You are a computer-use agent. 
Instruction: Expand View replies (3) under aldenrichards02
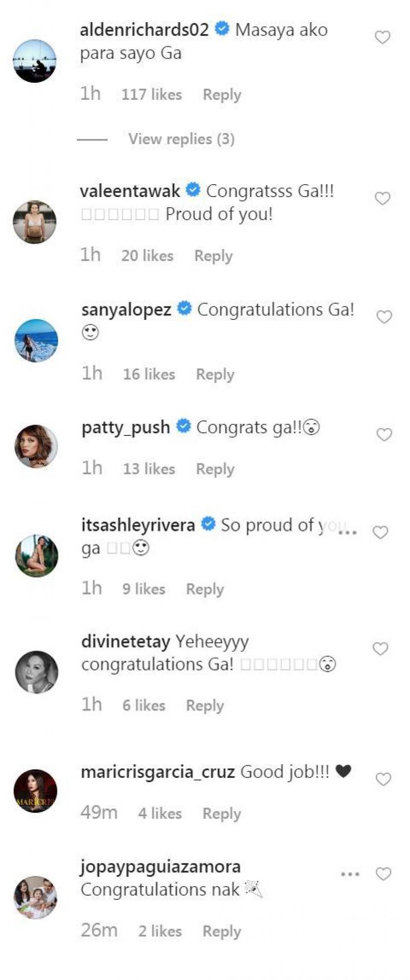[x=181, y=139]
